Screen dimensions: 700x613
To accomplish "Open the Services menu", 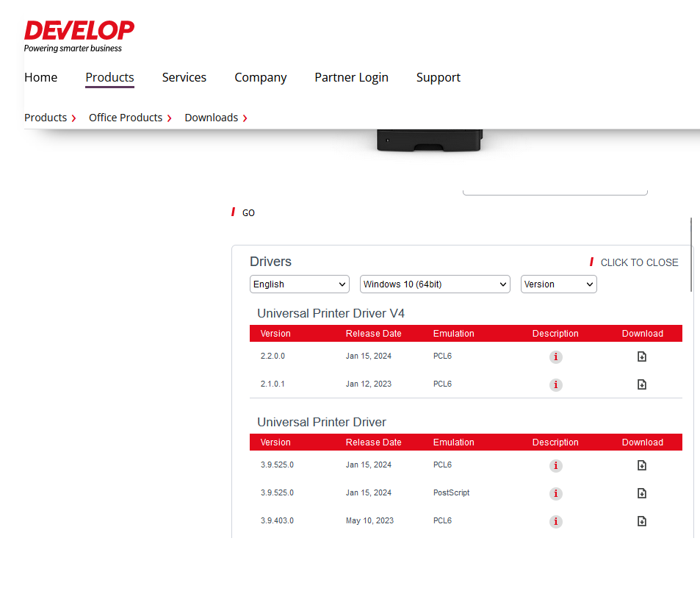I will pos(184,77).
